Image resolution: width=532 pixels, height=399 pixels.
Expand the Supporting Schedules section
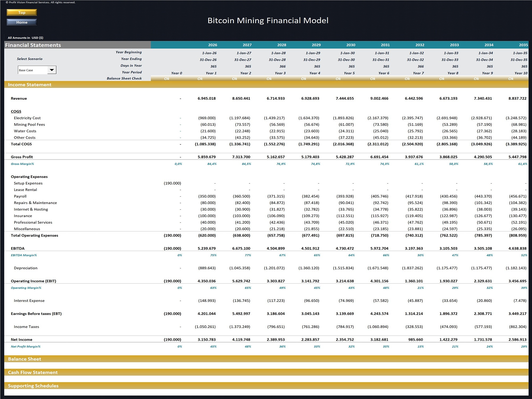click(x=33, y=385)
